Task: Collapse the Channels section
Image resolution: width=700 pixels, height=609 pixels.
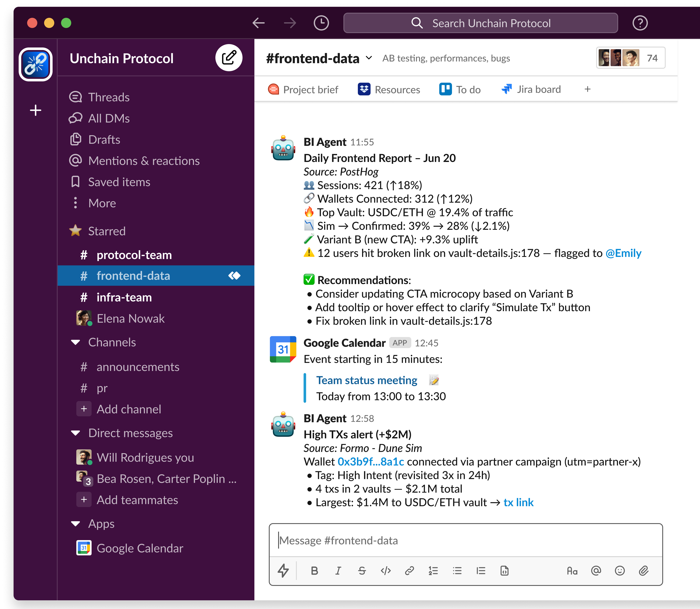Action: pos(75,342)
